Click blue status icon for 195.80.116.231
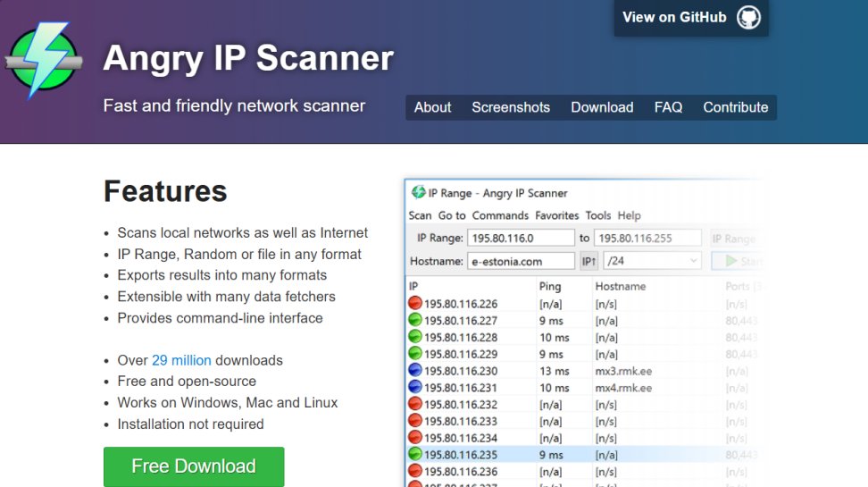 (415, 387)
